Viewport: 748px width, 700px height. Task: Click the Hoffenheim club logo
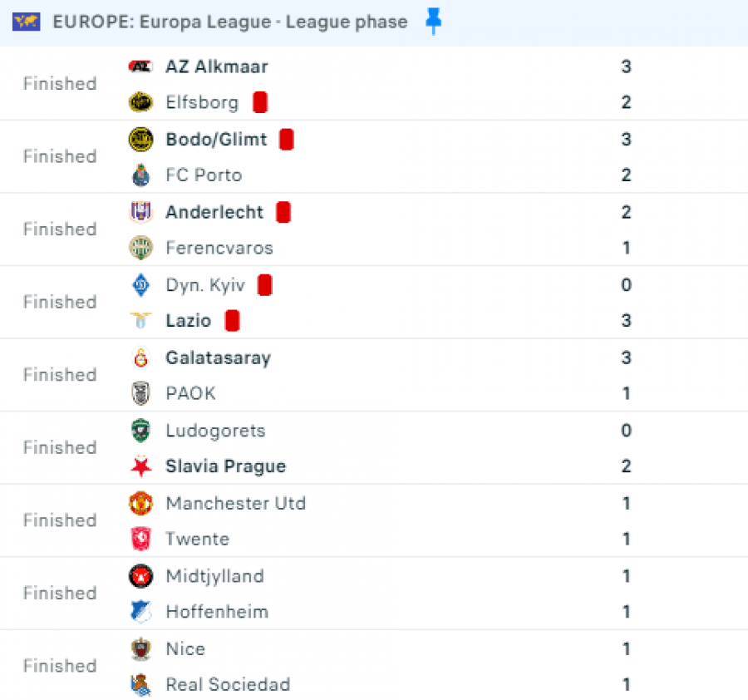point(140,612)
